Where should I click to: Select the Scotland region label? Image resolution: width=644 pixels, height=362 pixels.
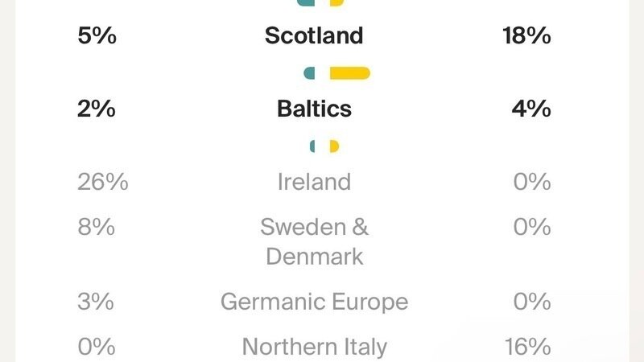[314, 36]
